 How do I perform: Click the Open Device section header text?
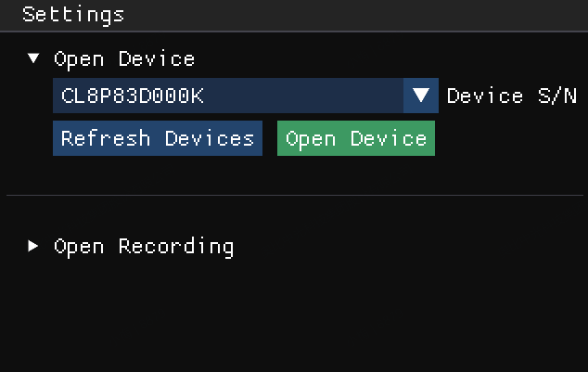(124, 58)
